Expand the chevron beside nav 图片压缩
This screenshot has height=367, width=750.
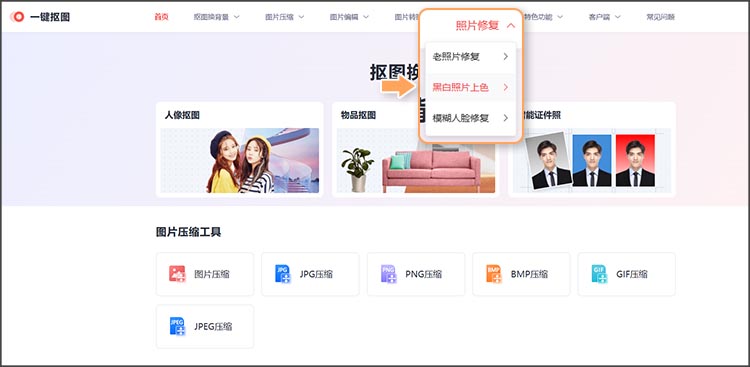tap(301, 17)
